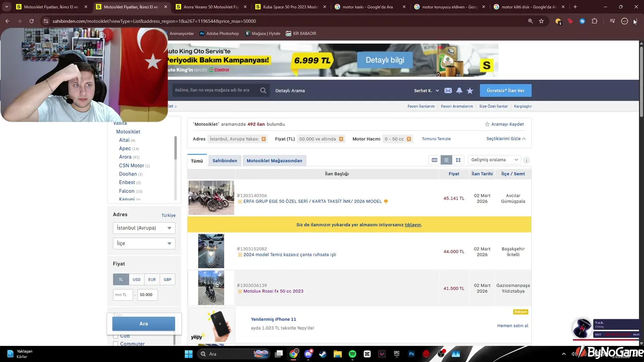Remove the 0 - 50 cc engine filter
The width and height of the screenshot is (644, 362).
click(409, 139)
